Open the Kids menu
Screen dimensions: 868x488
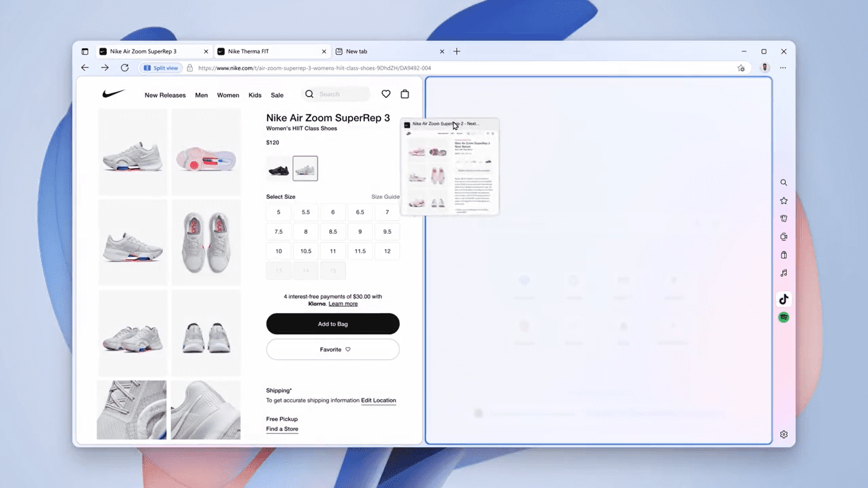coord(255,95)
